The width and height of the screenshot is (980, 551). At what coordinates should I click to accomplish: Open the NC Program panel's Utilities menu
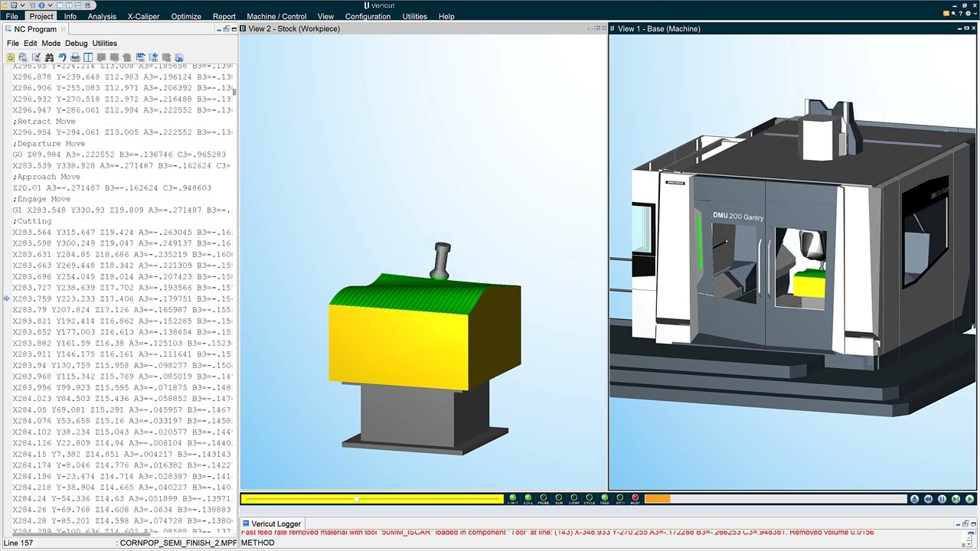104,44
